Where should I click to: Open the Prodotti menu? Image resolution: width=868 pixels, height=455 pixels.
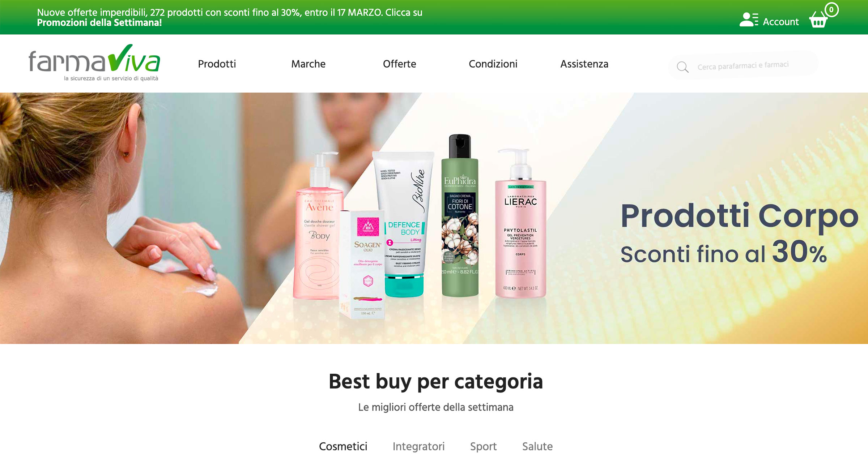(x=217, y=64)
